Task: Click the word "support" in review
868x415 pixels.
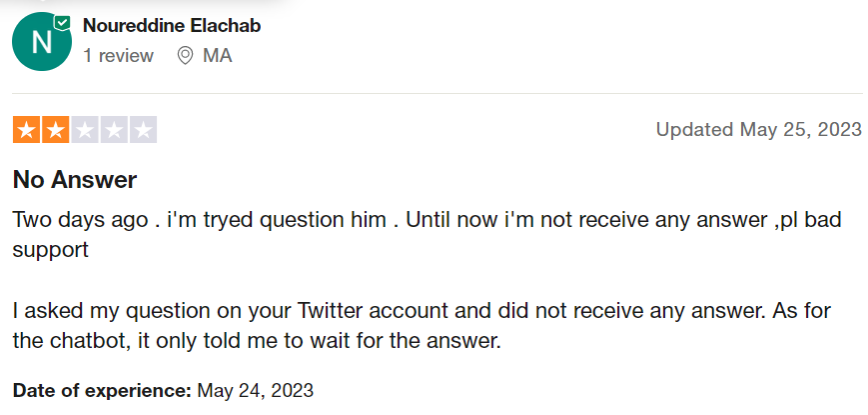Action: click(50, 250)
